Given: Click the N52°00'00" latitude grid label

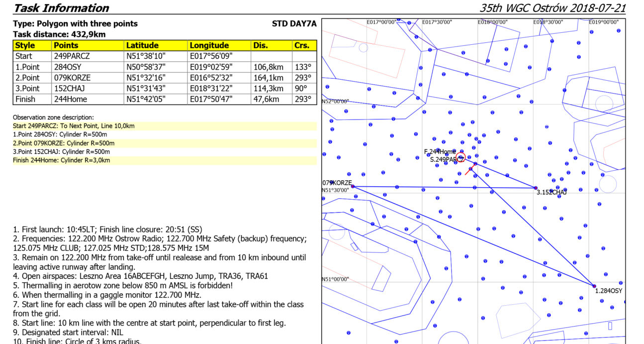Looking at the screenshot, I should [336, 101].
